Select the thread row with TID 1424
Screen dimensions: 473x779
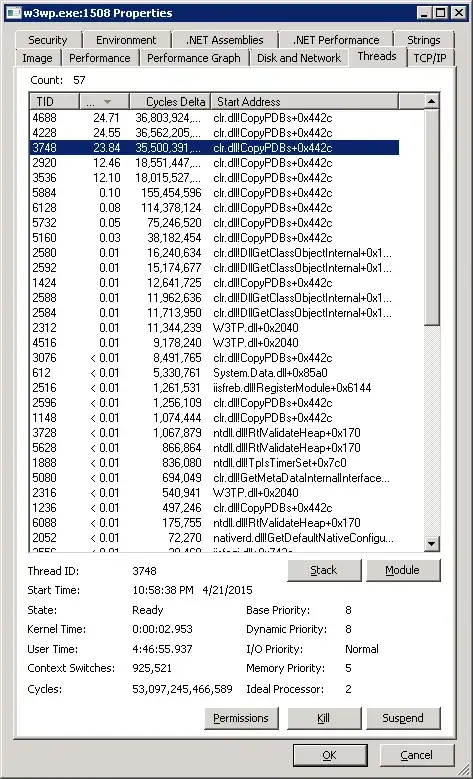(214, 283)
